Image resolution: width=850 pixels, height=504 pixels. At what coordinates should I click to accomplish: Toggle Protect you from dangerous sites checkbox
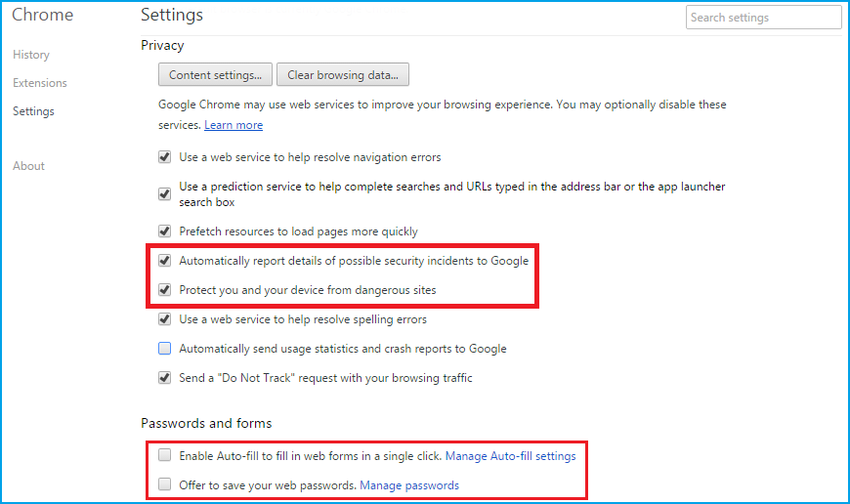pos(165,290)
